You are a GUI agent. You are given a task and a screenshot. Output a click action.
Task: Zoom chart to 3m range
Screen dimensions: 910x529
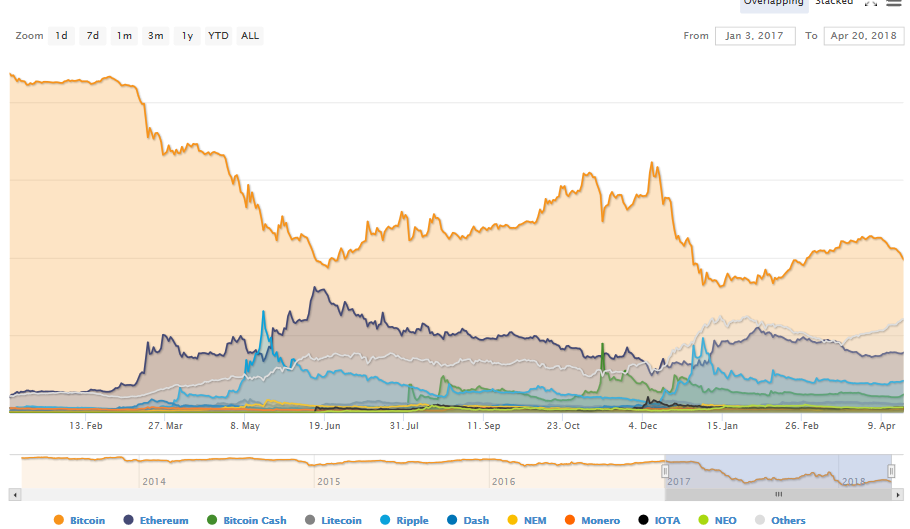point(155,36)
